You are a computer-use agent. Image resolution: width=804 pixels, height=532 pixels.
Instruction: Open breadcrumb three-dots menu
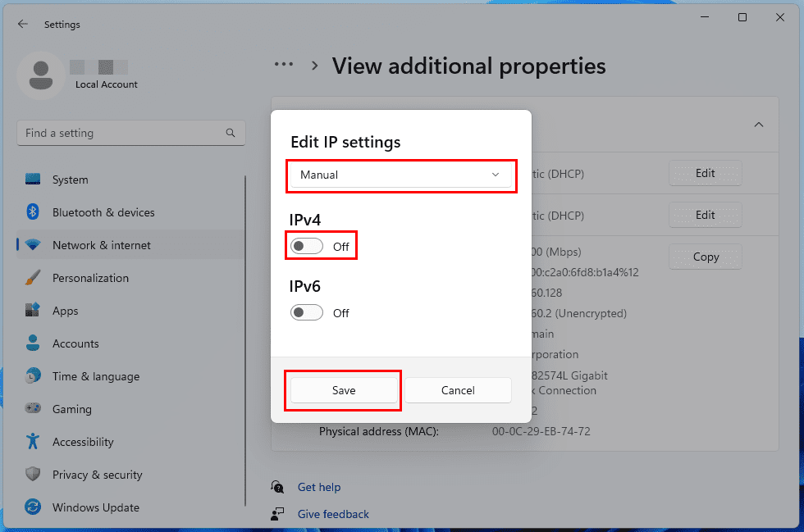[x=284, y=65]
